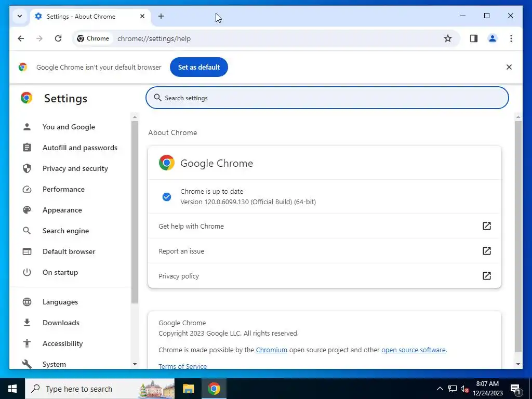Open the notification center icon
Viewport: 532px width, 399px height.
tap(515, 389)
